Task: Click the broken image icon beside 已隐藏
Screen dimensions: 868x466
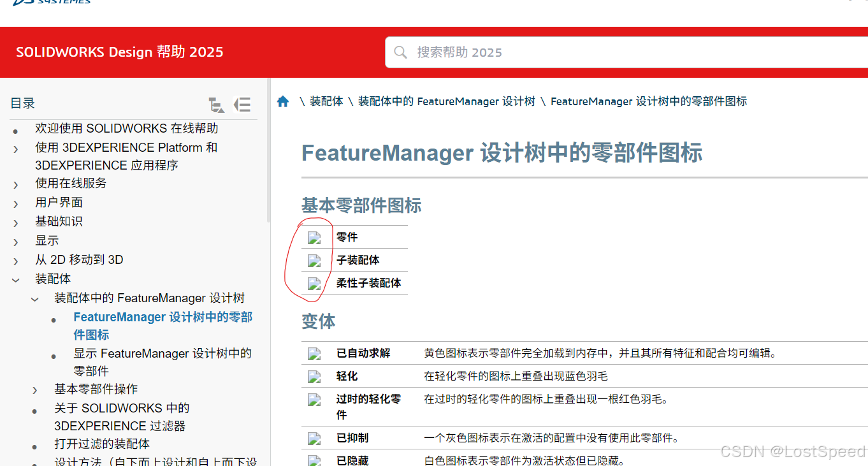Action: pyautogui.click(x=314, y=461)
